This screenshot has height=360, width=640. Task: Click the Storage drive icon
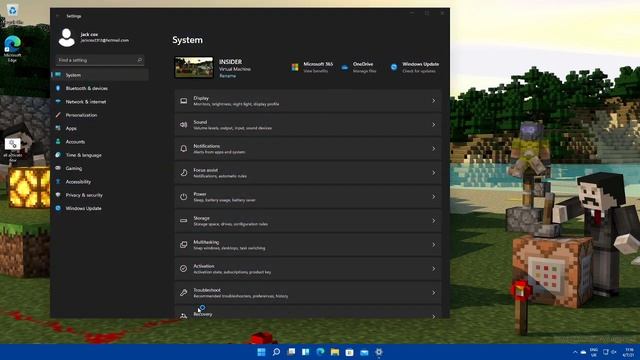click(x=184, y=220)
